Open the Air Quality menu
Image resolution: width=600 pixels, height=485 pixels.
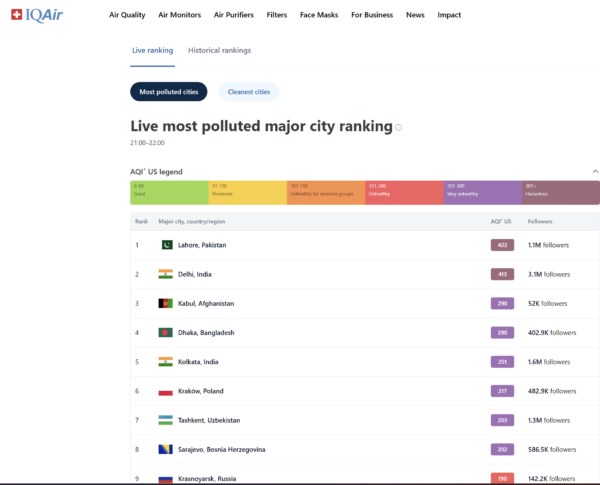tap(127, 16)
